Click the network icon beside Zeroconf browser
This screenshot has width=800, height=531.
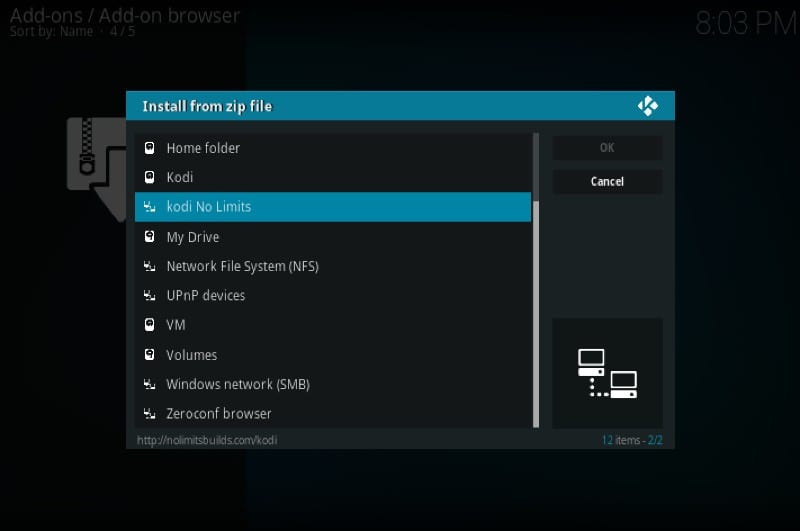tap(149, 414)
